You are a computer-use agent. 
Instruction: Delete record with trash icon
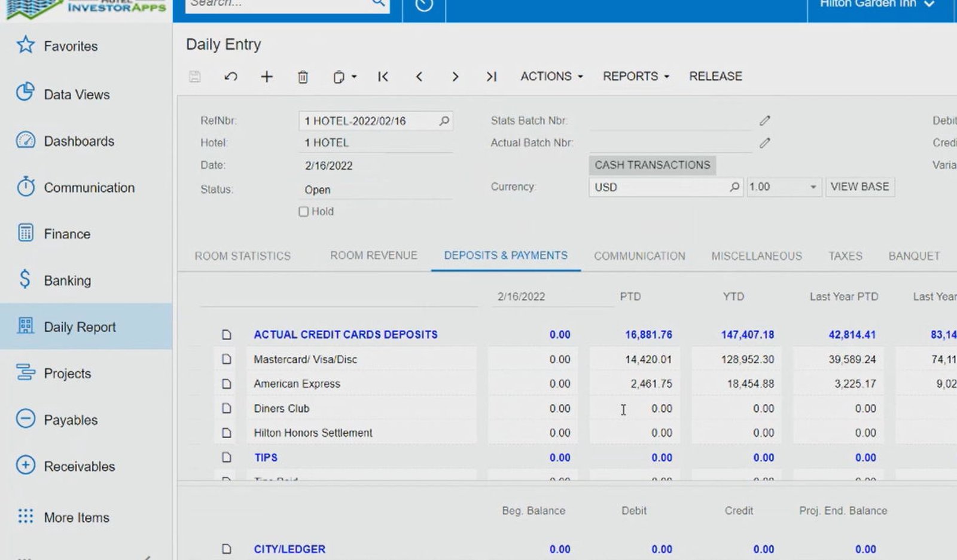(x=303, y=76)
